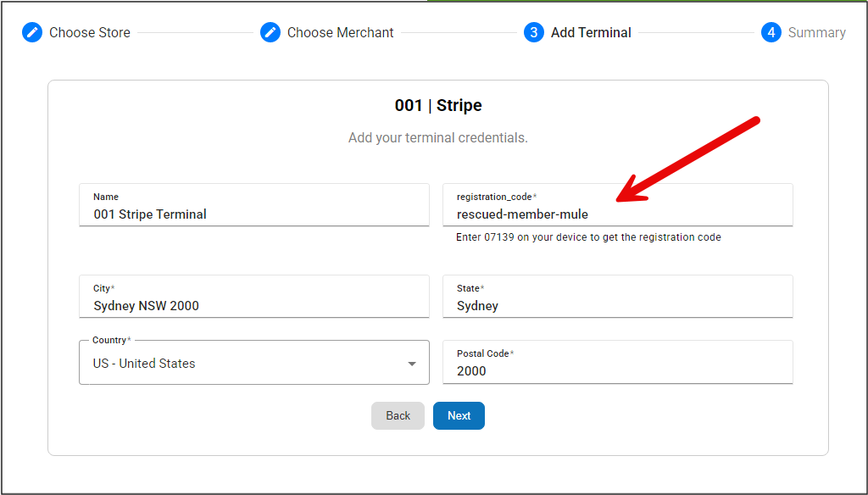Screen dimensions: 868x495
Task: Click the 001 | Stripe heading
Action: [x=438, y=105]
